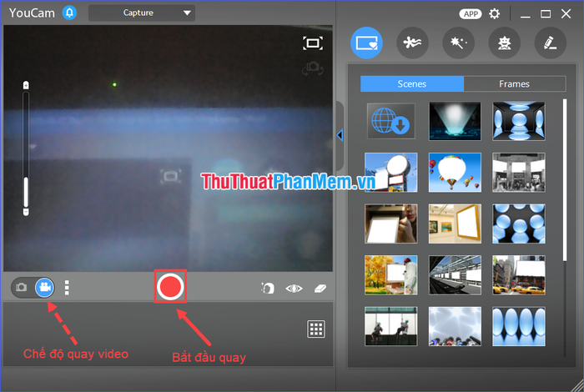Click the APP badge button
The width and height of the screenshot is (584, 392).
pyautogui.click(x=471, y=14)
